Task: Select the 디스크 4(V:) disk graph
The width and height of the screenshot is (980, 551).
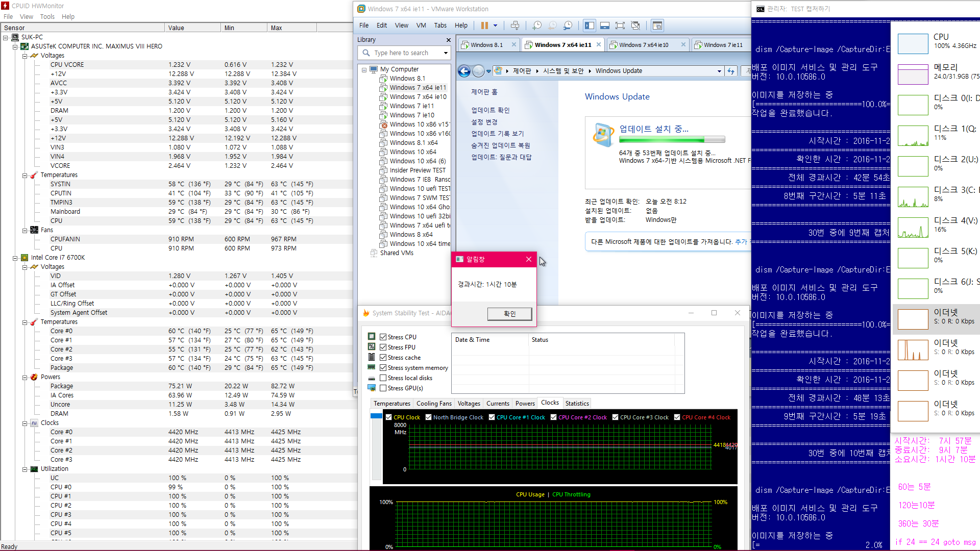Action: 913,228
